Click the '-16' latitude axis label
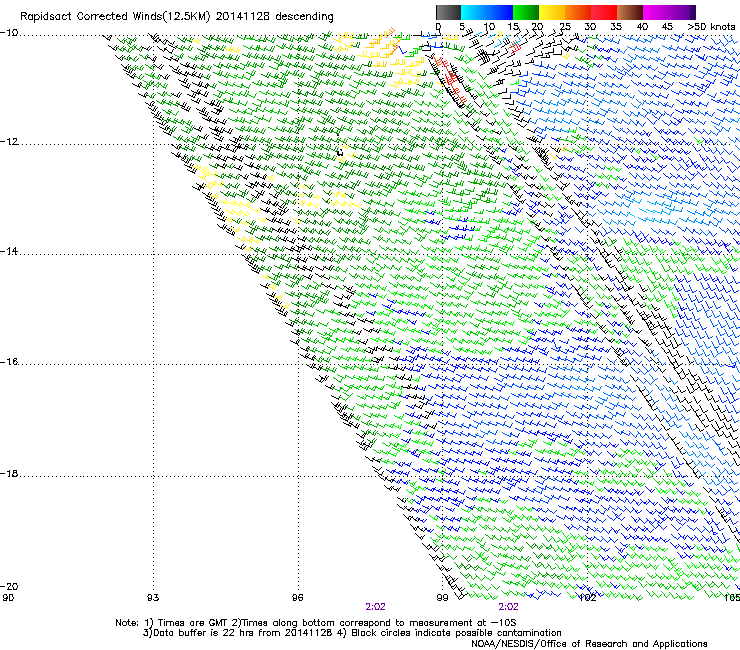Screen dimensions: 740x650 [9, 362]
